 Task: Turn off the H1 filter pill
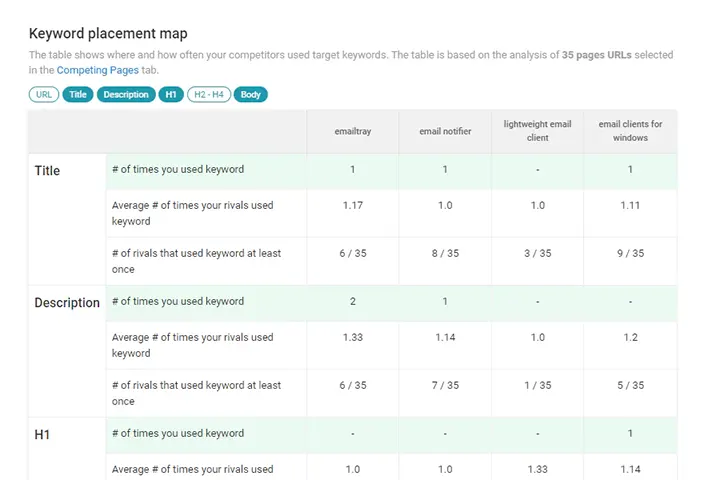171,95
